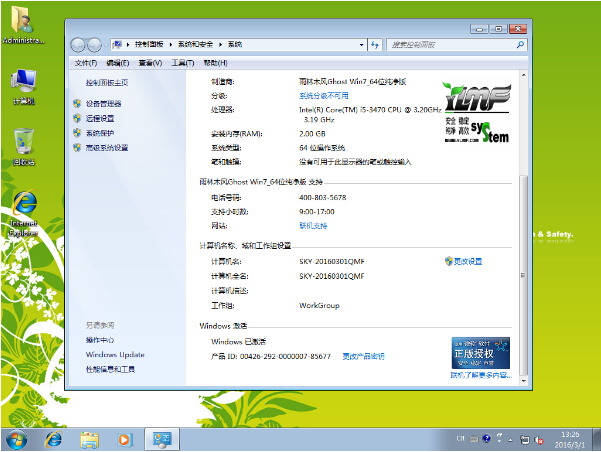Viewport: 601px width, 452px height.
Task: Click the shield icon beside 高级系统设置
Action: (x=77, y=147)
